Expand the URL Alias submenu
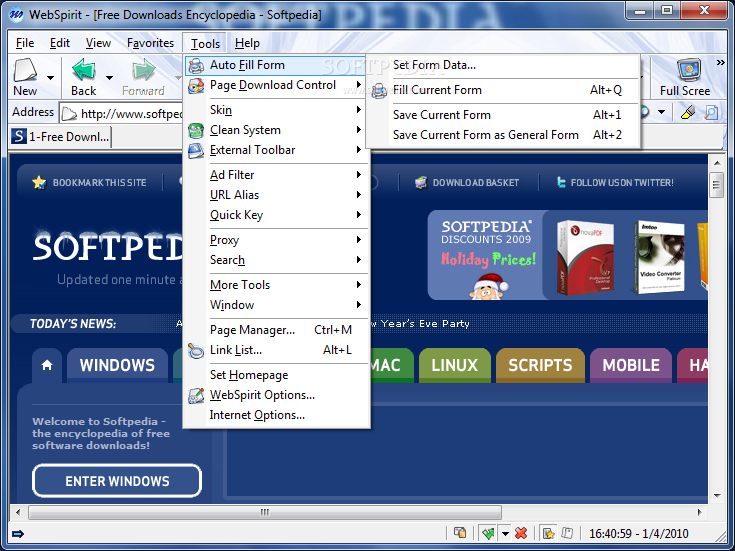Image resolution: width=735 pixels, height=551 pixels. click(278, 195)
